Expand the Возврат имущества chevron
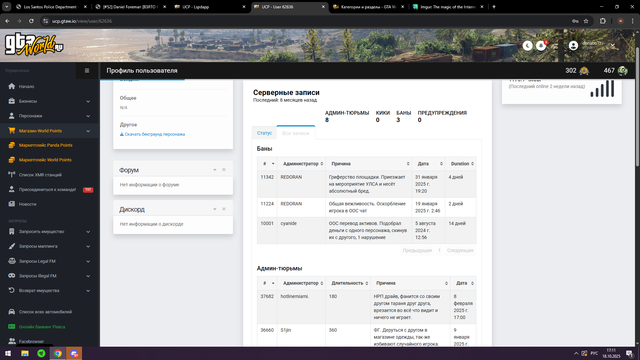 (88, 291)
